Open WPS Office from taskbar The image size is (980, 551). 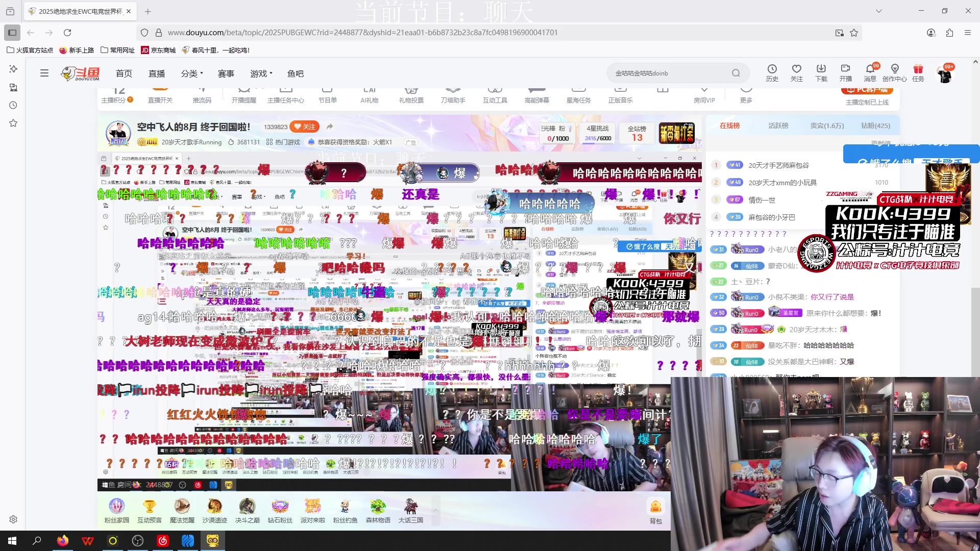coord(88,541)
